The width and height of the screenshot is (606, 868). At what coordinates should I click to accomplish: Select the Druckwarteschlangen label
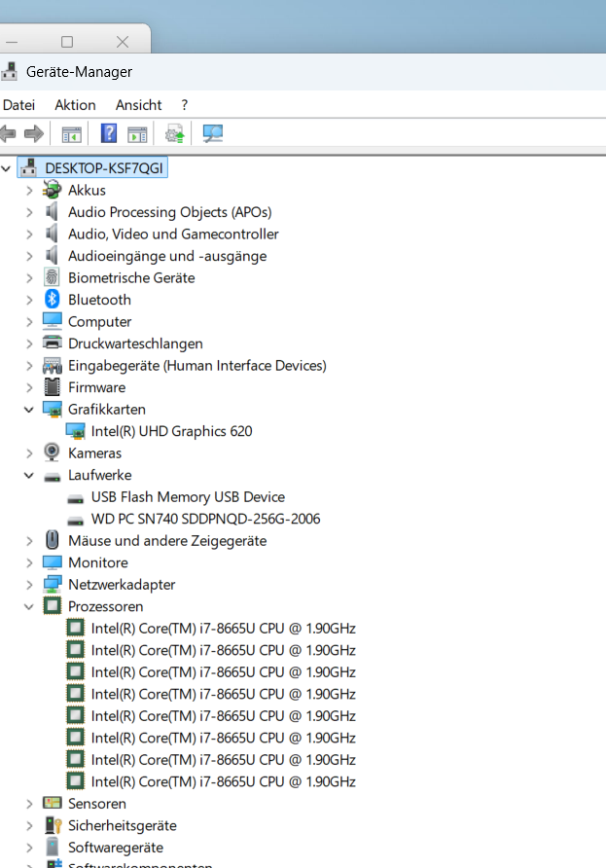pyautogui.click(x=135, y=344)
